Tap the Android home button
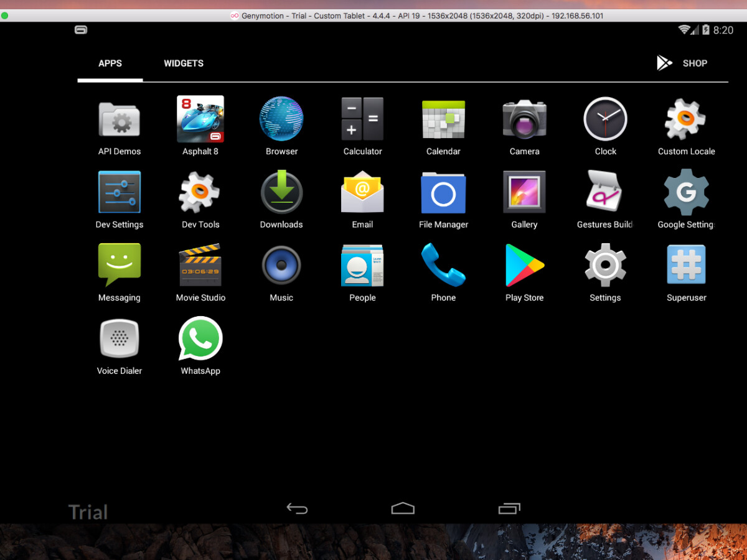 click(x=403, y=509)
